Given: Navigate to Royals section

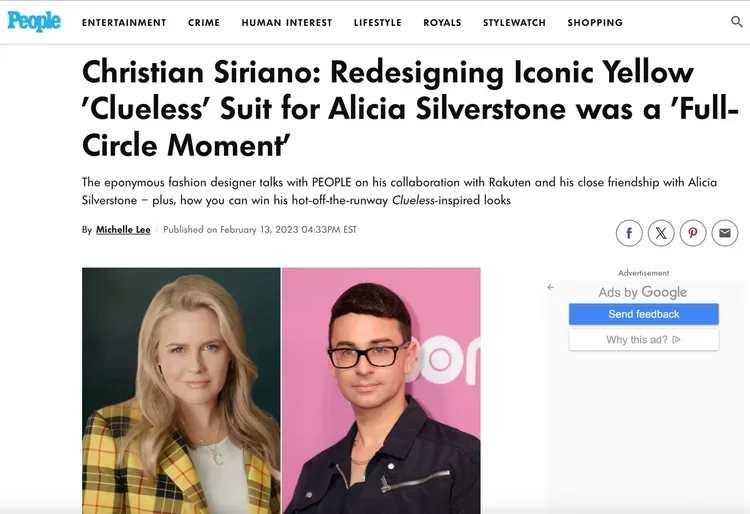Looking at the screenshot, I should coord(442,22).
